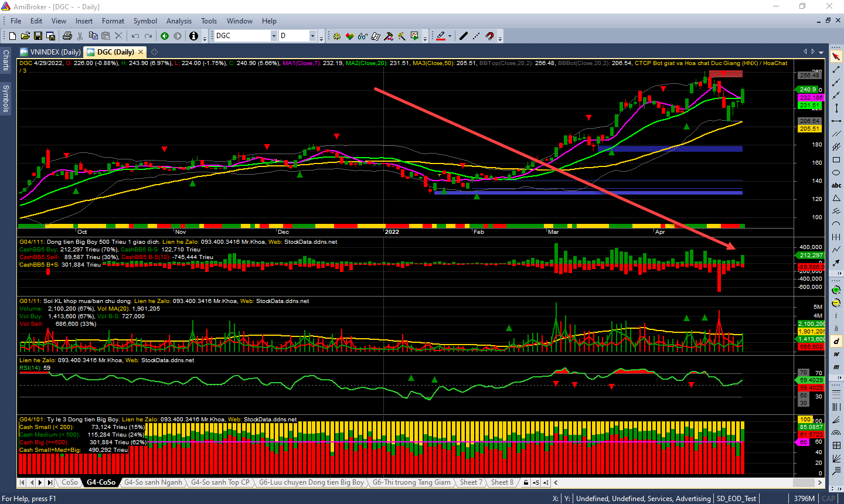This screenshot has height=504, width=844.
Task: Click the Save All disks icon
Action: [x=50, y=36]
